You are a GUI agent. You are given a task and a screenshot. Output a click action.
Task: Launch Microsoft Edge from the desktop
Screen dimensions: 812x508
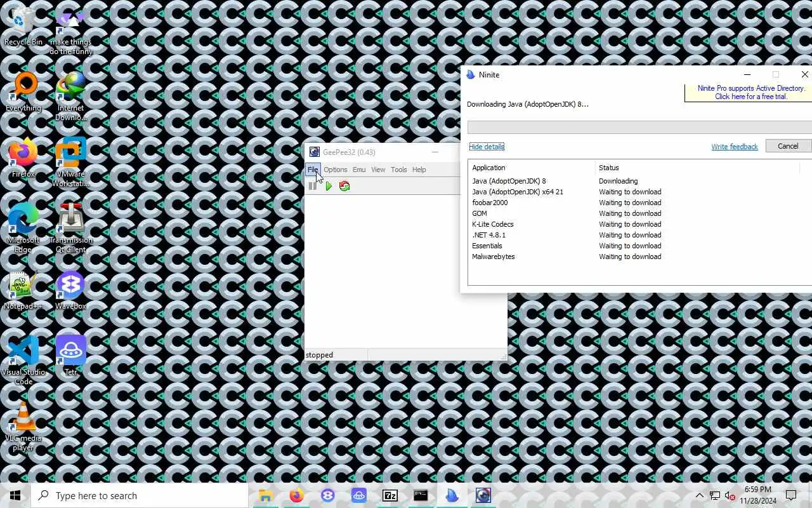(23, 229)
